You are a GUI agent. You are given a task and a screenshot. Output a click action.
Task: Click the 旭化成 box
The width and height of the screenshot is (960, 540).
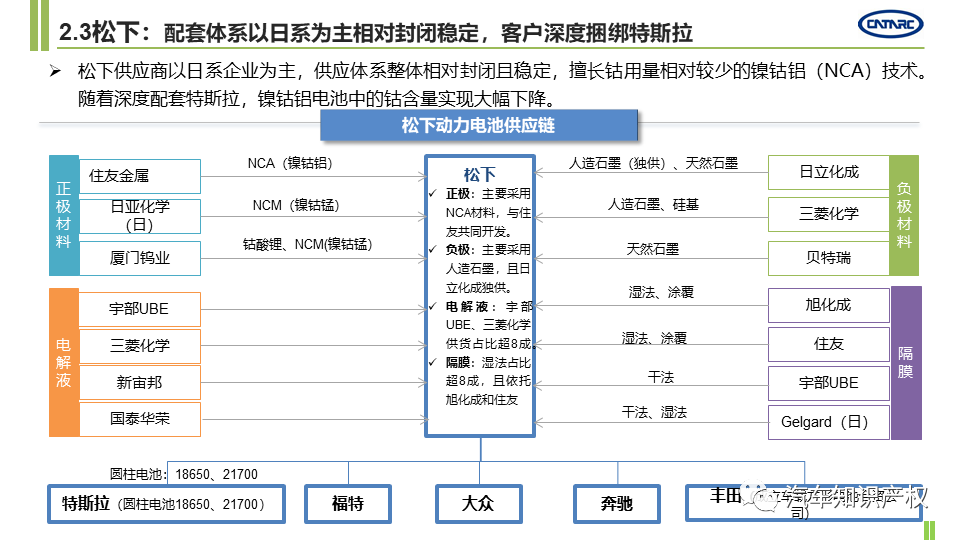click(x=828, y=305)
